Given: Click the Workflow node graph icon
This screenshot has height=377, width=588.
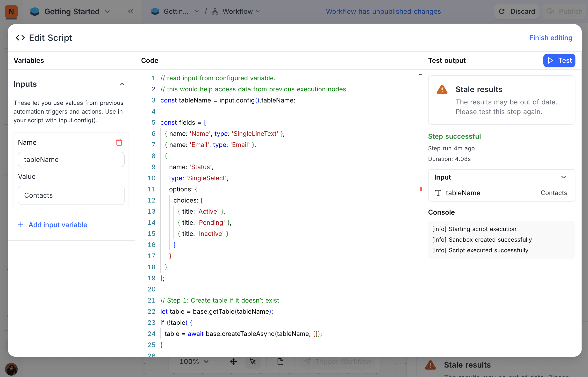Looking at the screenshot, I should coord(215,11).
